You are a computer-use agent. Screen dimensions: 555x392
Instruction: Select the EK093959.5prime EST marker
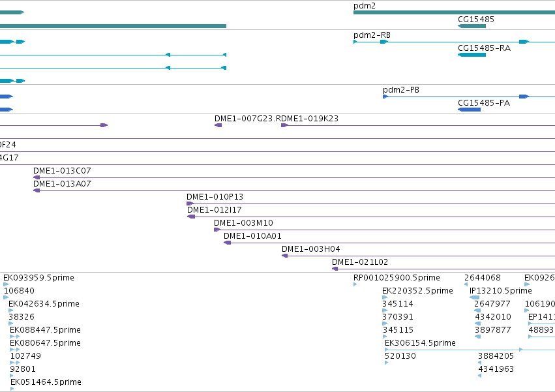coord(6,284)
